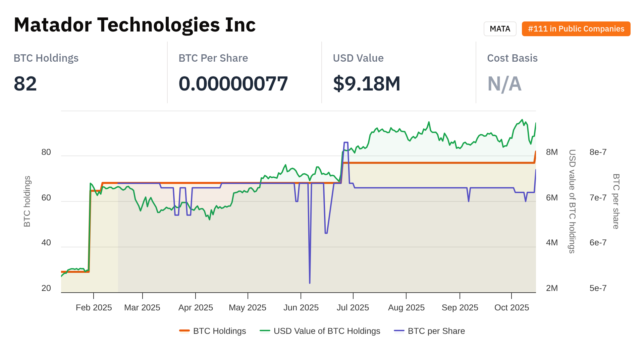Screen dimensions: 644x362
Task: Click the Matador Technologies Inc title
Action: pyautogui.click(x=135, y=25)
